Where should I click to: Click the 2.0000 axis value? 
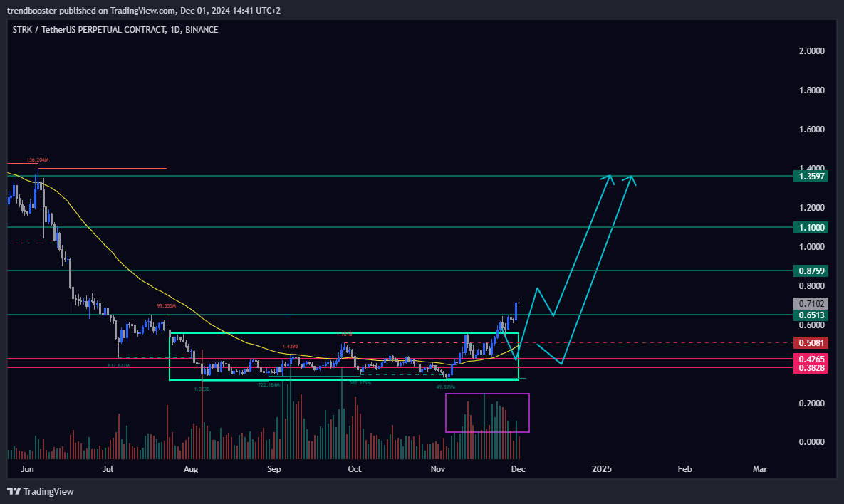(811, 51)
